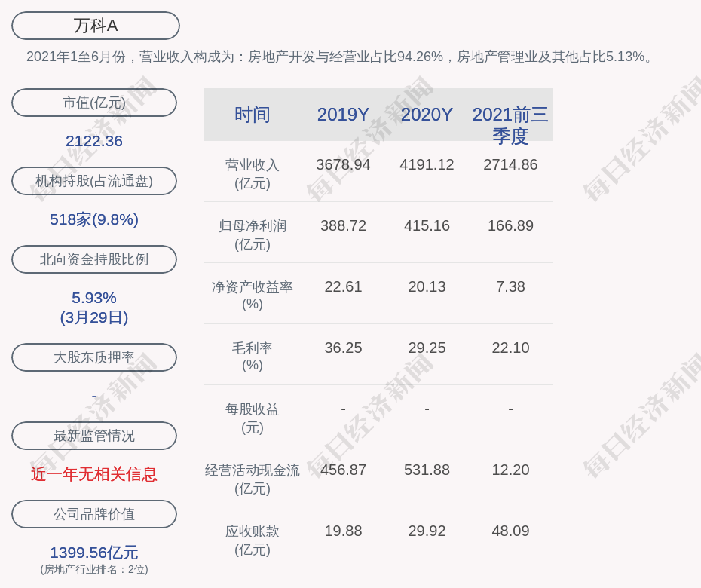Select ROE value 20.13
The width and height of the screenshot is (701, 588).
click(427, 287)
